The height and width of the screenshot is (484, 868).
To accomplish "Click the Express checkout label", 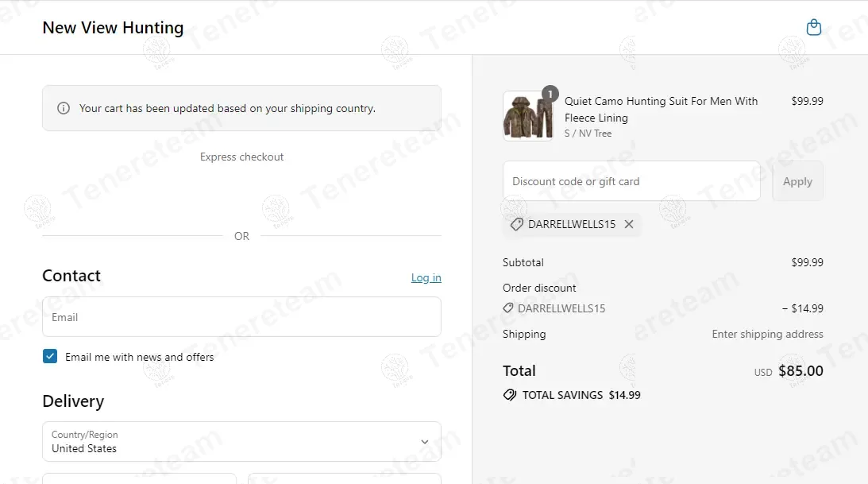I will [242, 157].
